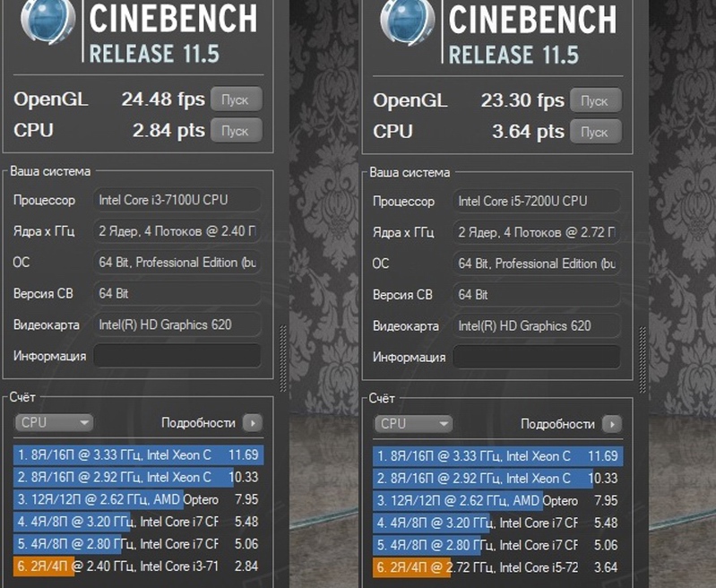Screen dimensions: 716x588
Task: Select the orange Core i3-71 2.84 result row
Action: click(x=138, y=566)
